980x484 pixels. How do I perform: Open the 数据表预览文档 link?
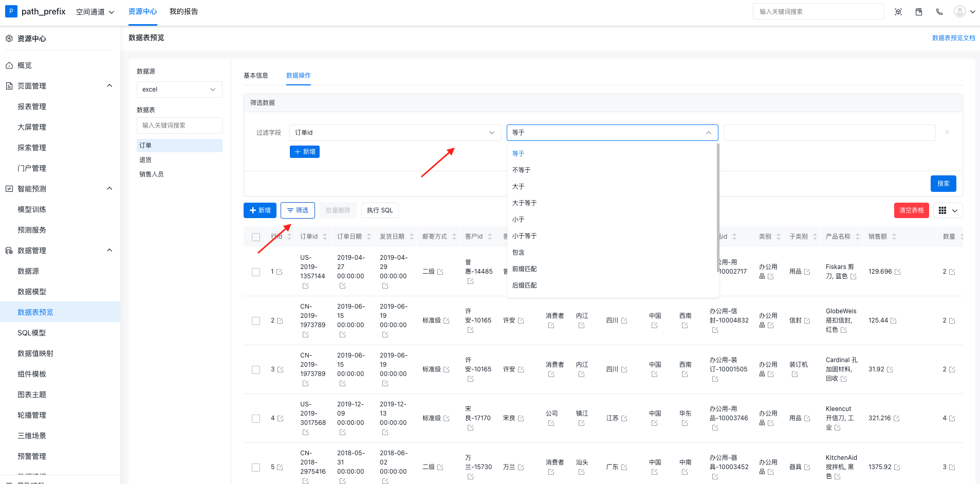(954, 38)
